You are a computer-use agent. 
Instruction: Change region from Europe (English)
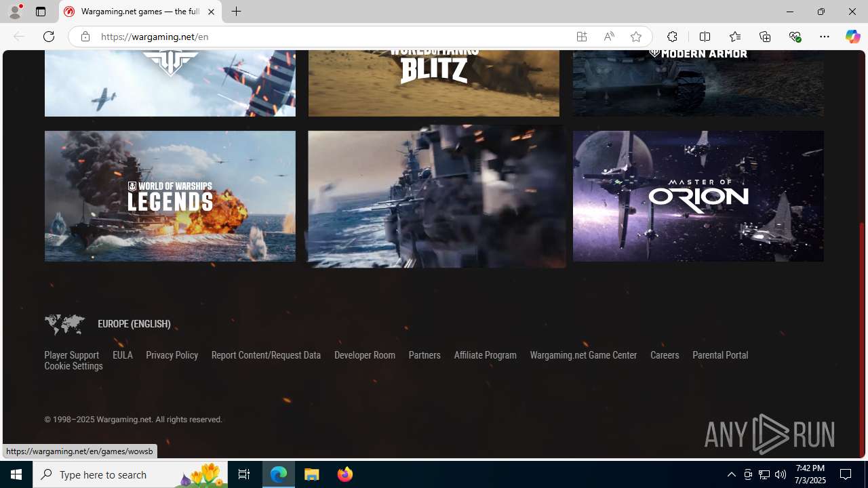click(x=134, y=324)
